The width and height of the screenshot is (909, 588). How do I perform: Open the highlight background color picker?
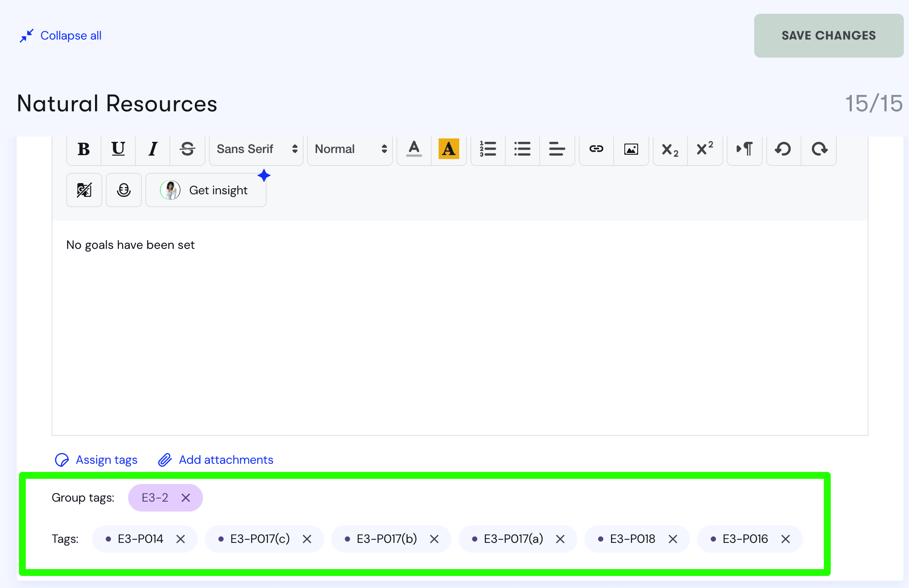[x=448, y=149]
